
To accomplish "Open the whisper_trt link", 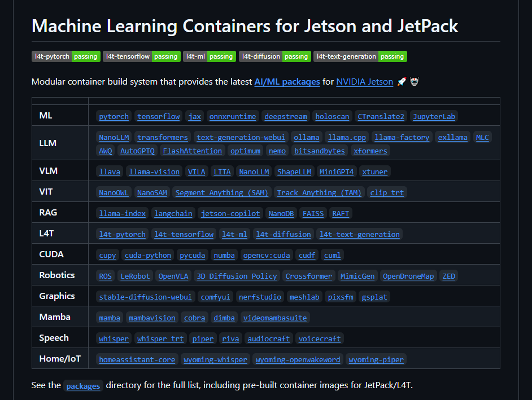I will pos(160,339).
